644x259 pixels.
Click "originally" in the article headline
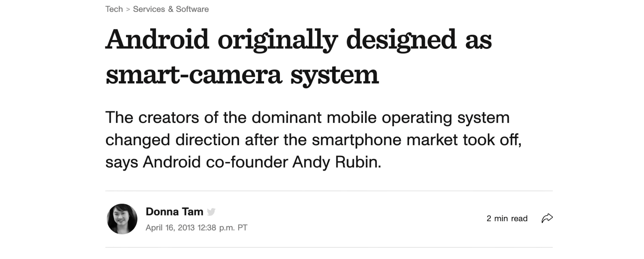277,39
